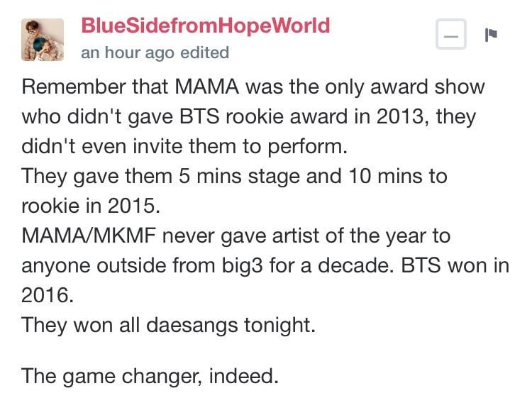Collapse the BlueSidefromHopeWorld comment thread
The height and width of the screenshot is (398, 532).
451,34
